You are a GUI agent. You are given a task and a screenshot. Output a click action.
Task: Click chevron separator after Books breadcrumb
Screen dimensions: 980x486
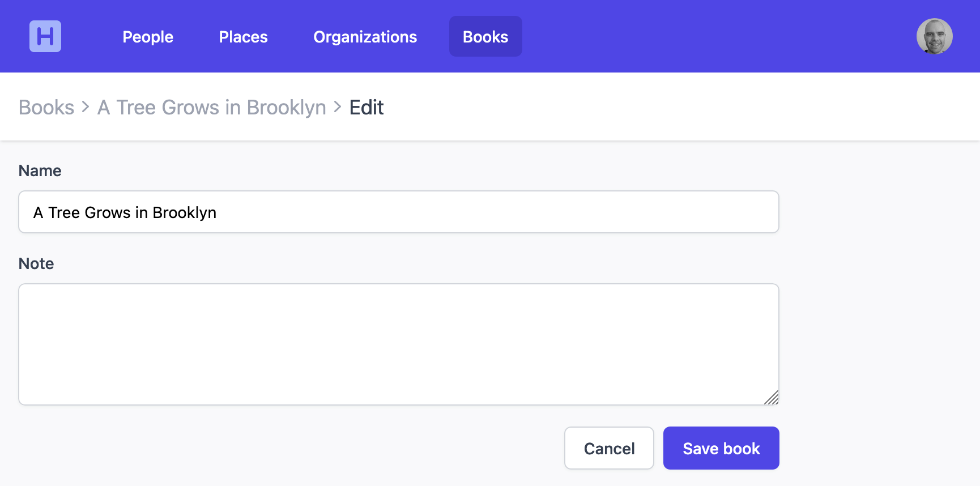coord(86,106)
